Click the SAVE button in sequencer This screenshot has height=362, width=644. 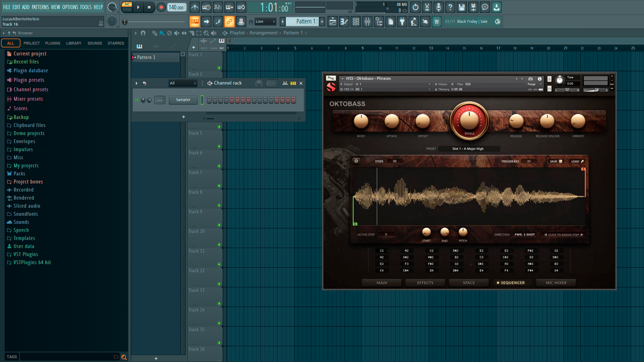tap(556, 161)
